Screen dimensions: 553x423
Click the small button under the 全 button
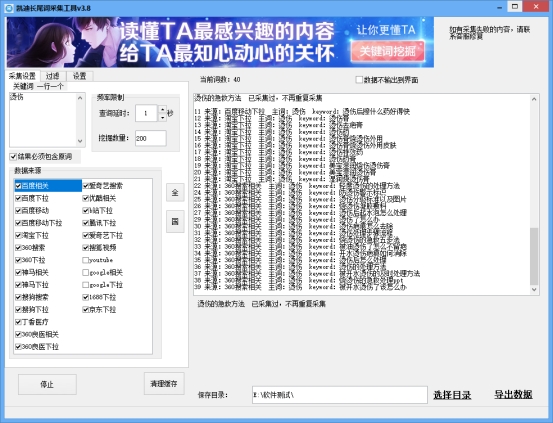[175, 222]
